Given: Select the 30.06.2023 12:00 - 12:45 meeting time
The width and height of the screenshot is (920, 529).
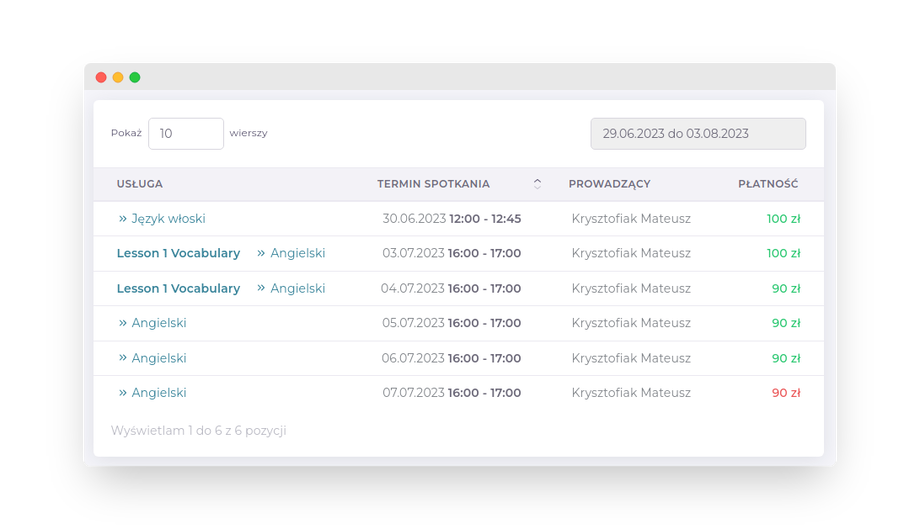Looking at the screenshot, I should click(x=451, y=218).
